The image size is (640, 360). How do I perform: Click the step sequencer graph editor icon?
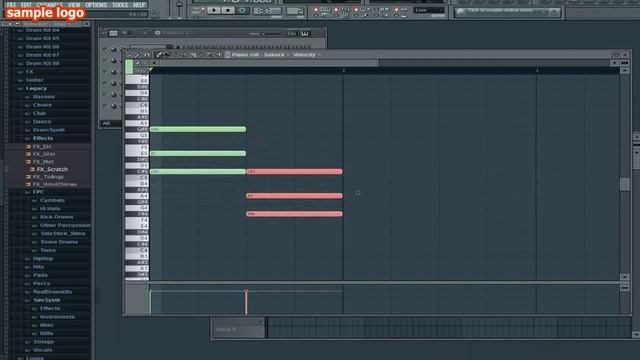(292, 33)
